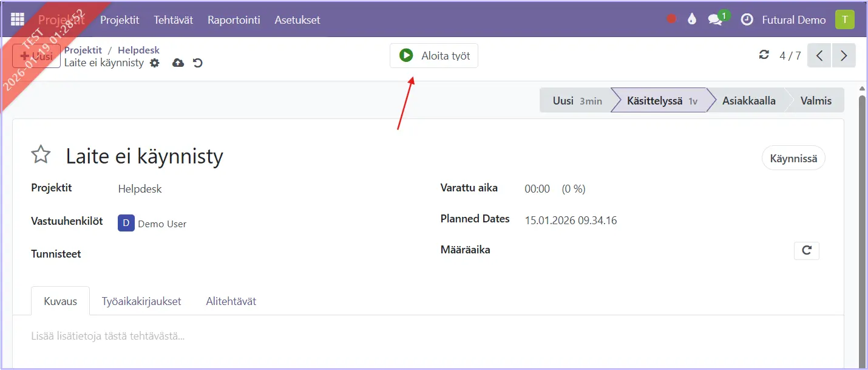Click the red recording dot icon

pos(671,19)
